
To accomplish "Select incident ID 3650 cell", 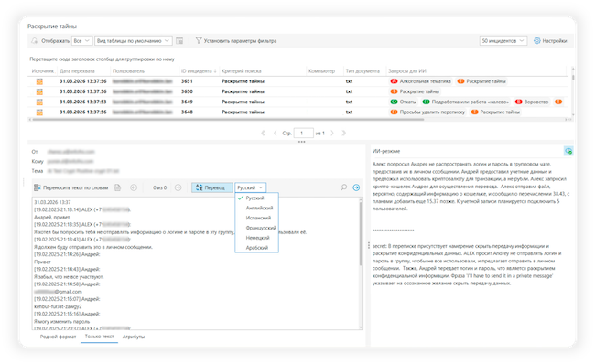I will coord(187,91).
